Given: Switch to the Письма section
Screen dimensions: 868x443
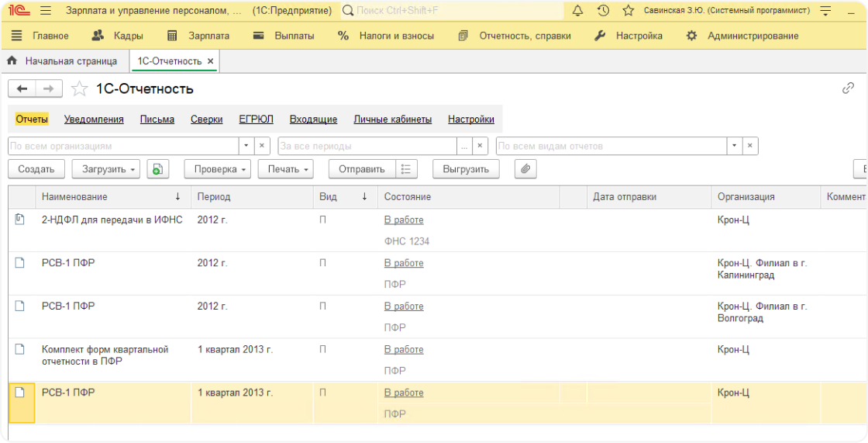Looking at the screenshot, I should [157, 119].
